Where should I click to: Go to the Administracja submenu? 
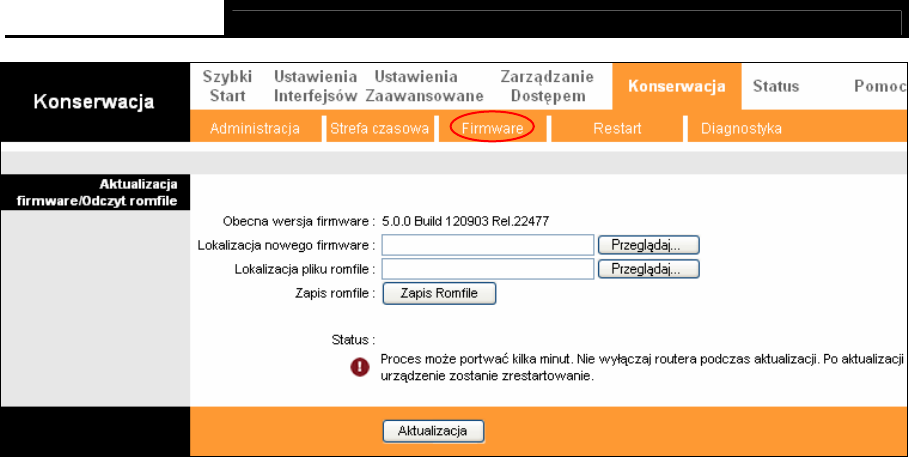click(x=254, y=128)
